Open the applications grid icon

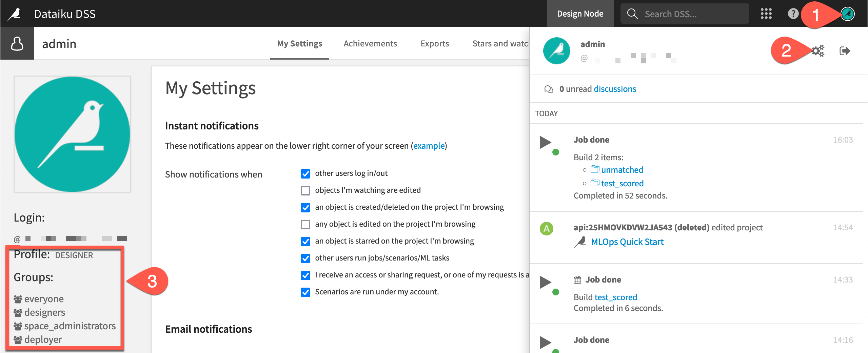click(x=767, y=14)
